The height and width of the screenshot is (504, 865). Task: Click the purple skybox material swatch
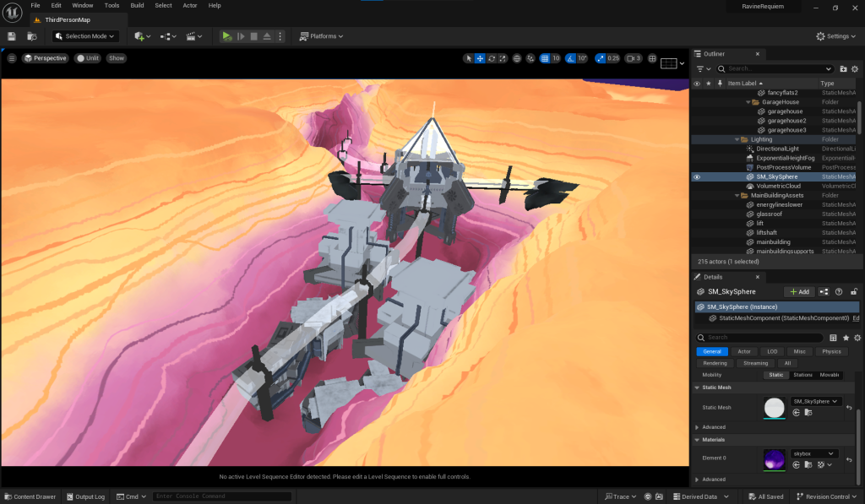[774, 460]
